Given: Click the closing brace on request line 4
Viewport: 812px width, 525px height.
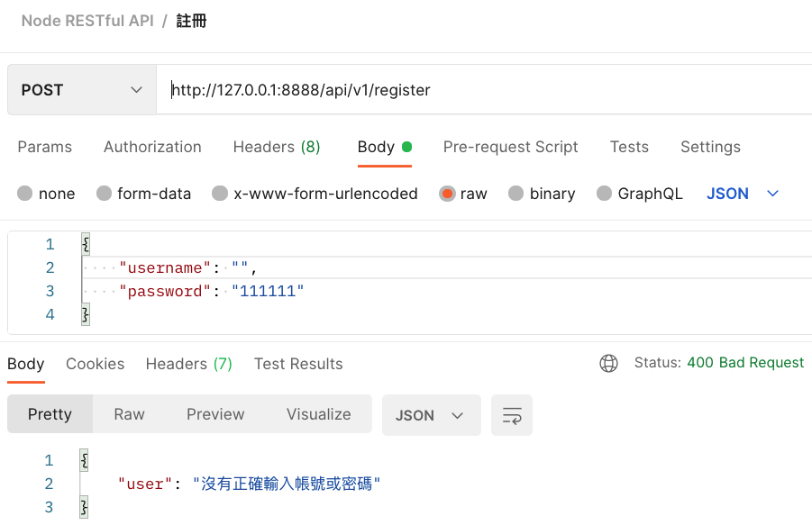Looking at the screenshot, I should point(86,314).
